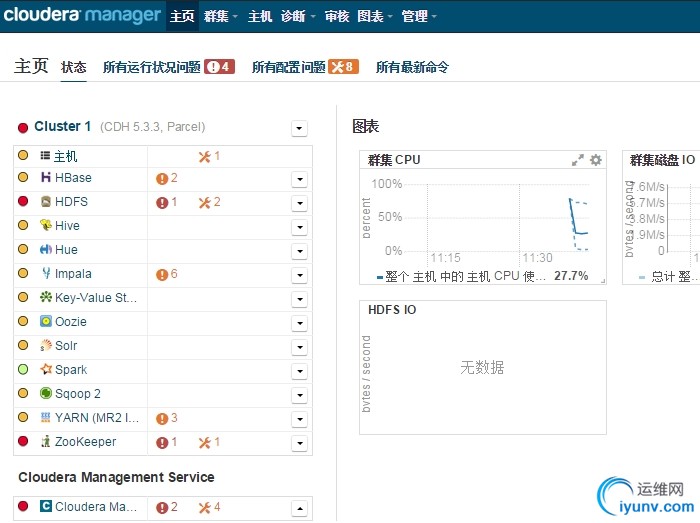Switch to the 状态 status tab
Image resolution: width=700 pixels, height=523 pixels.
(x=74, y=67)
